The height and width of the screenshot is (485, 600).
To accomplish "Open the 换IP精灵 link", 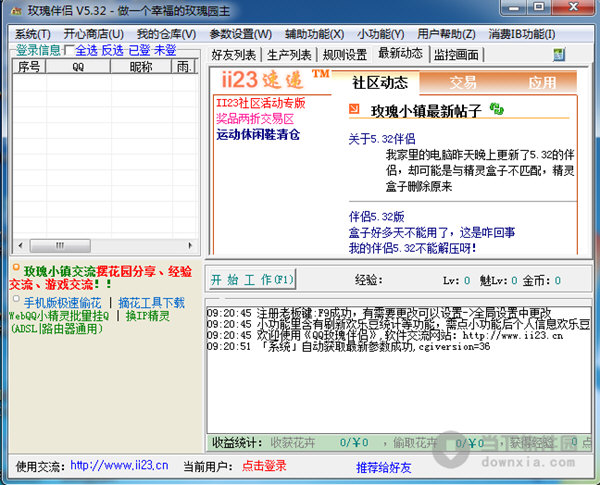I will coord(148,316).
